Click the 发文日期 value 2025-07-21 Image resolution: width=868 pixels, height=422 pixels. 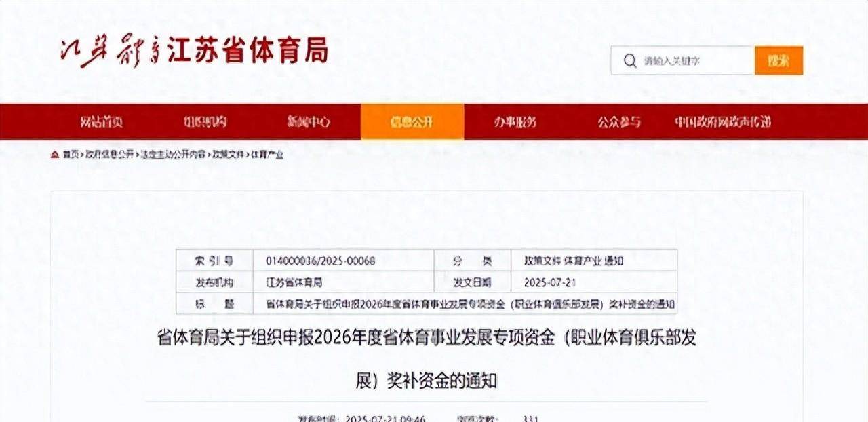[x=550, y=282]
